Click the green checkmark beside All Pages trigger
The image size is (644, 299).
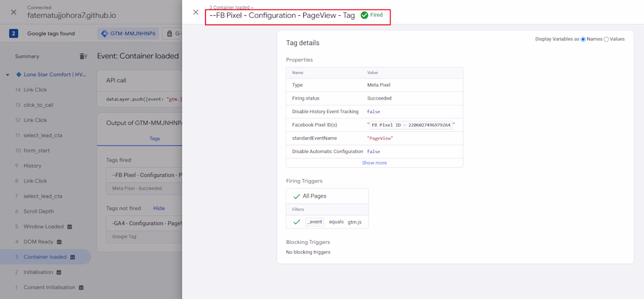297,196
